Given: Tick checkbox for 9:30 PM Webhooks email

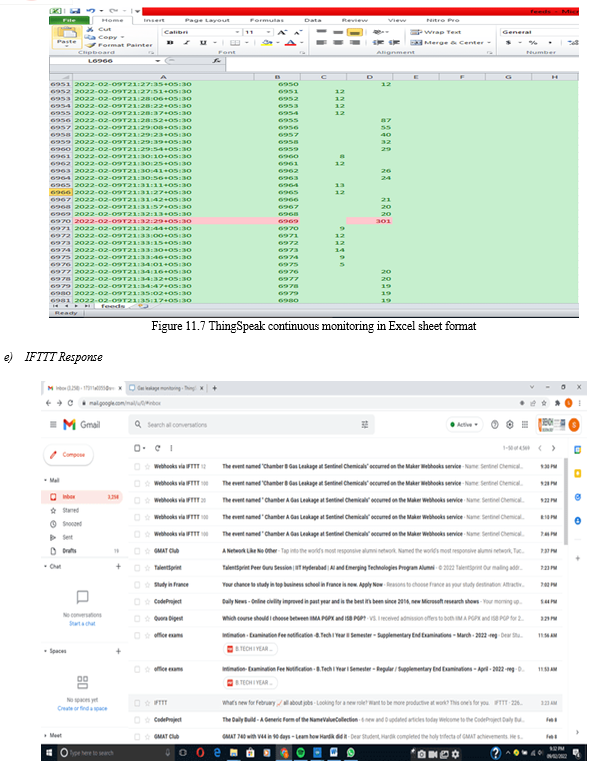Looking at the screenshot, I should [137, 466].
